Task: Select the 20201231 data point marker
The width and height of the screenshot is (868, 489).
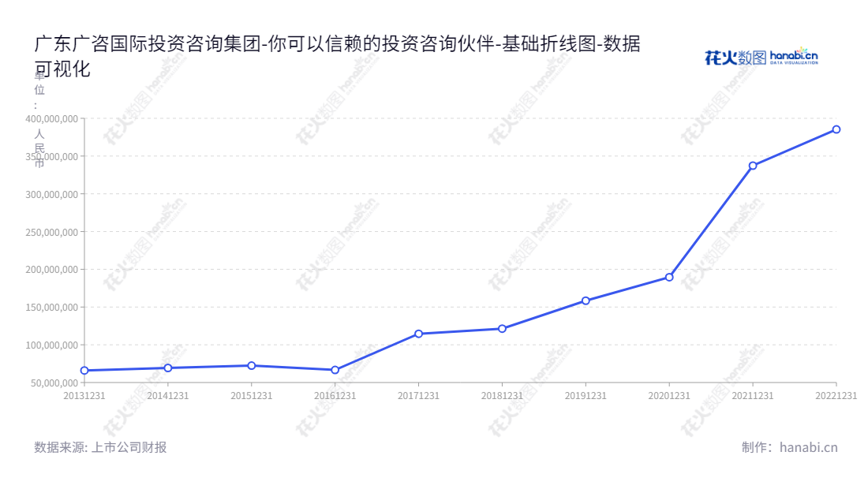Action: tap(669, 277)
